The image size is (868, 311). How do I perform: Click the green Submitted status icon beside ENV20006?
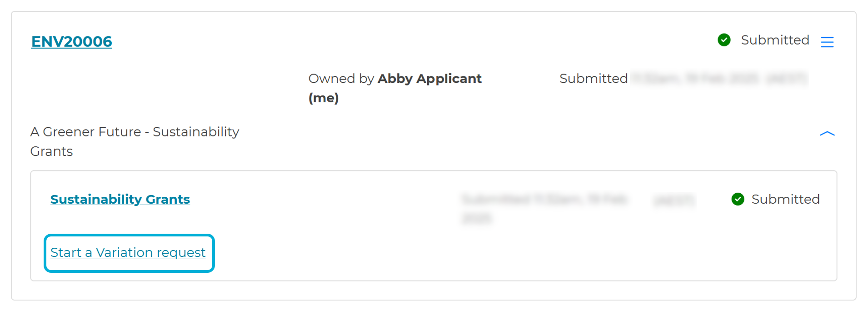coord(724,40)
